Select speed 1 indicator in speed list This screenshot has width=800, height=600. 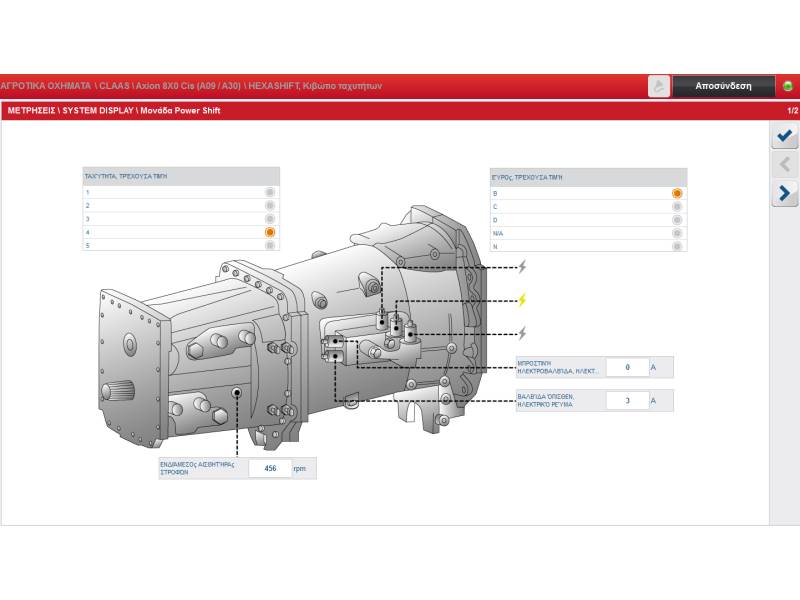point(270,192)
